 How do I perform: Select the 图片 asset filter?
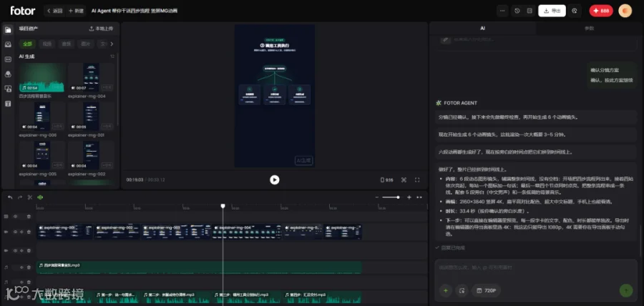pyautogui.click(x=85, y=44)
